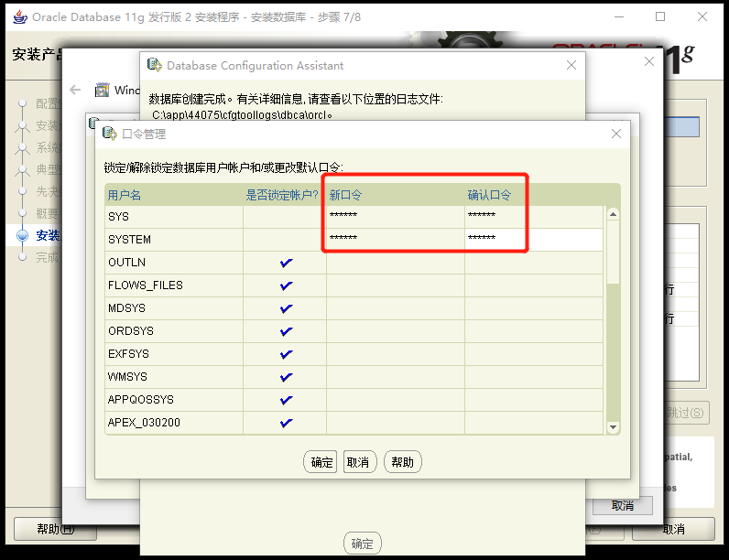Click the Oracle installer Java icon in title bar
This screenshot has height=560, width=729.
(20, 17)
